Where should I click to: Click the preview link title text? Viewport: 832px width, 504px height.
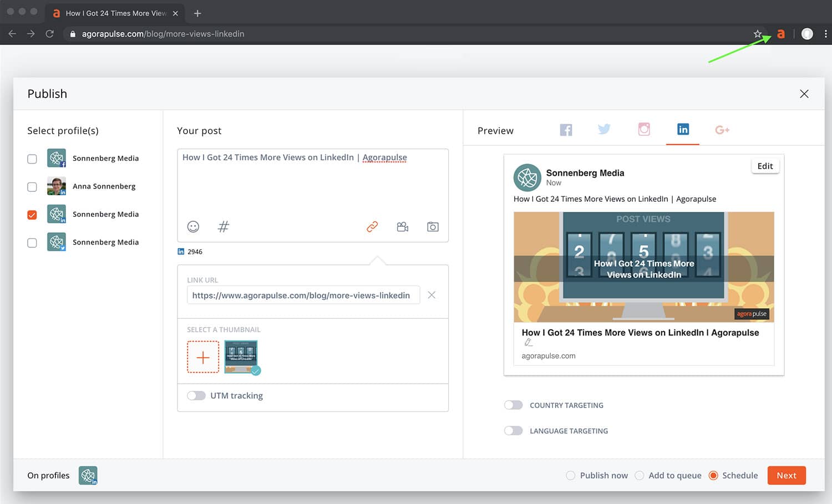[640, 333]
